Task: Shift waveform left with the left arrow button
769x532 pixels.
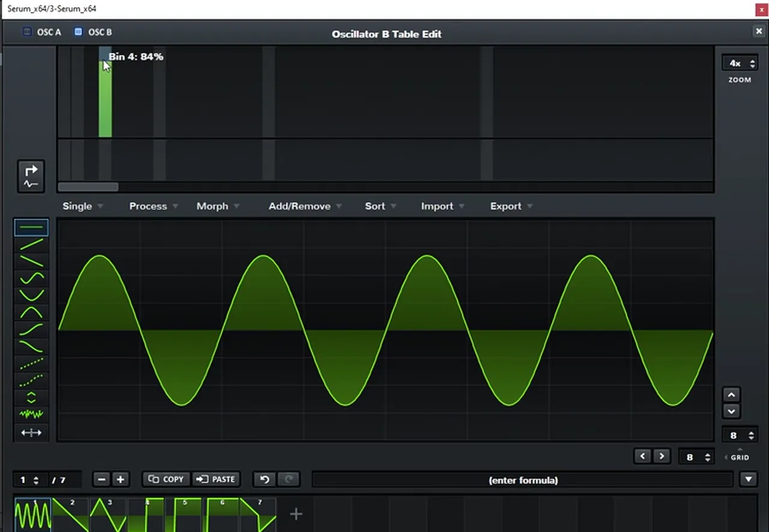Action: click(x=642, y=456)
